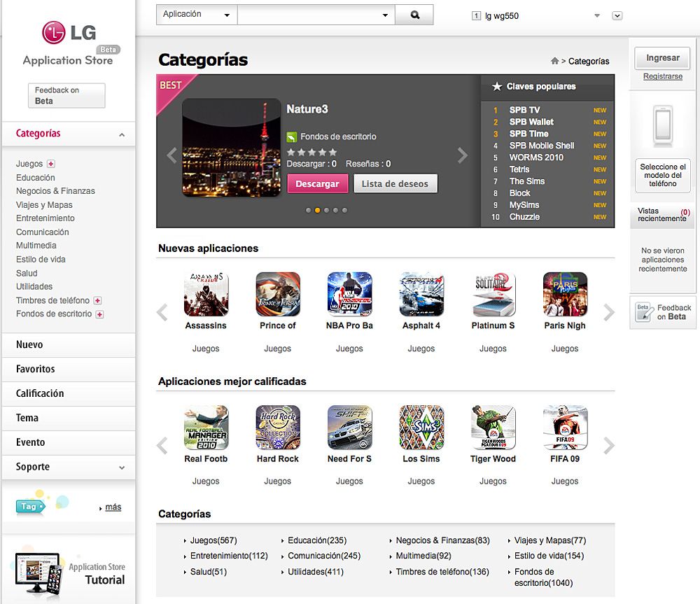
Task: Open the Tiger Woods app icon
Action: (493, 427)
